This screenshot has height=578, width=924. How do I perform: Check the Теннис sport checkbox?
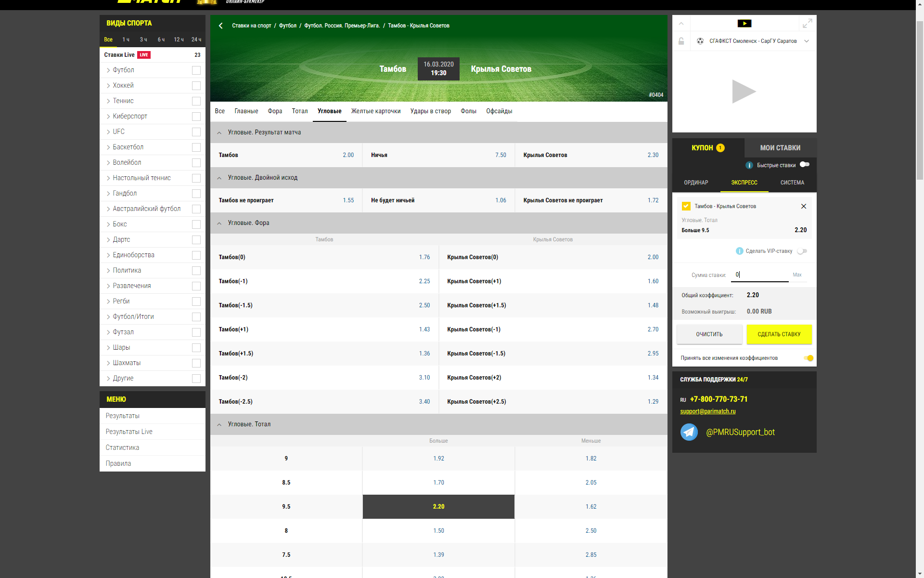click(x=196, y=101)
